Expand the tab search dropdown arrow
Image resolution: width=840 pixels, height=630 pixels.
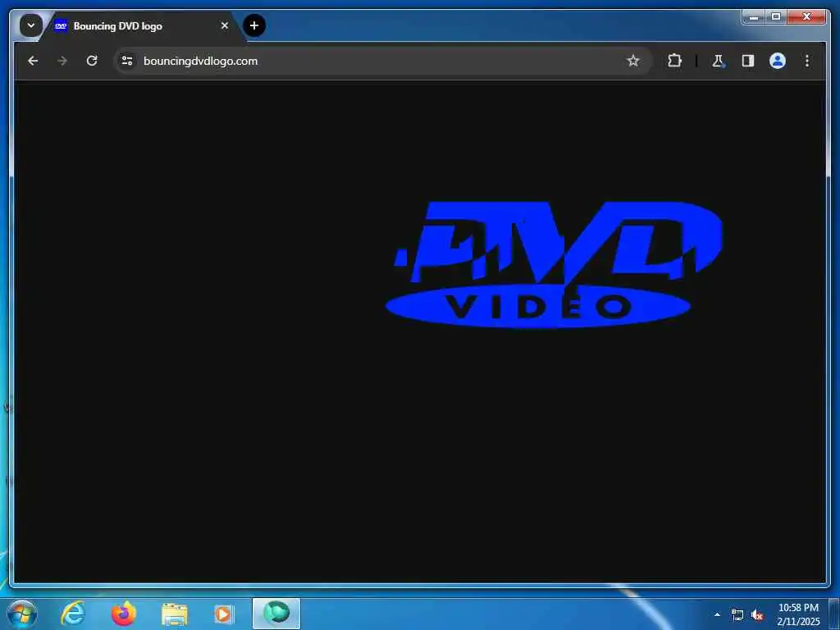point(31,25)
